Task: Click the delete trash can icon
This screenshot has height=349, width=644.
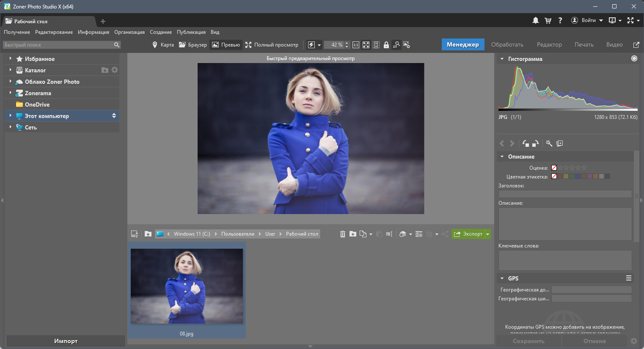Action: [343, 234]
